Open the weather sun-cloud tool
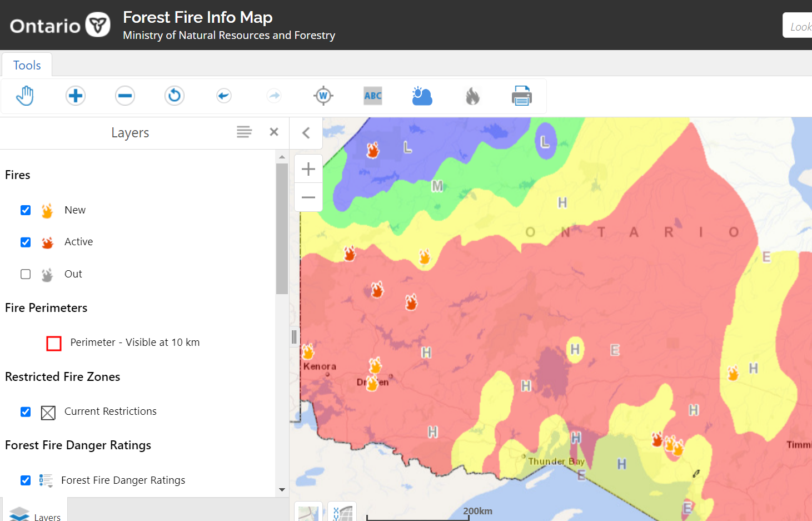The image size is (812, 521). coord(422,96)
